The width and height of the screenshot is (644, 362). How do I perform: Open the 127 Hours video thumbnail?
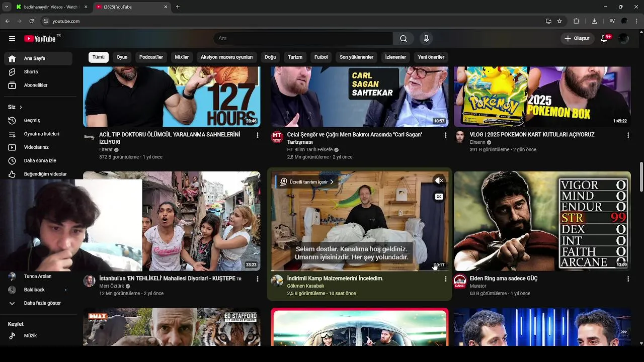click(x=172, y=97)
